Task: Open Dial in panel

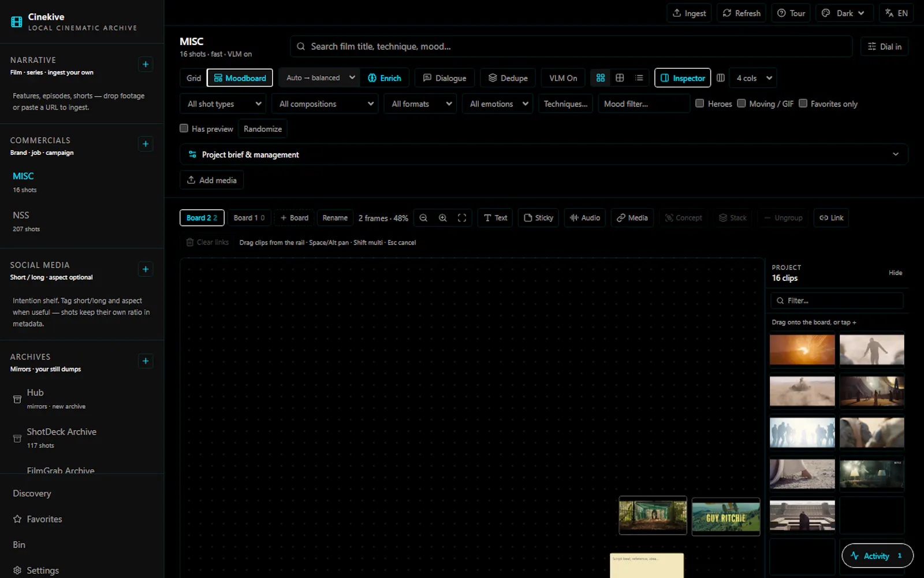Action: (x=884, y=46)
